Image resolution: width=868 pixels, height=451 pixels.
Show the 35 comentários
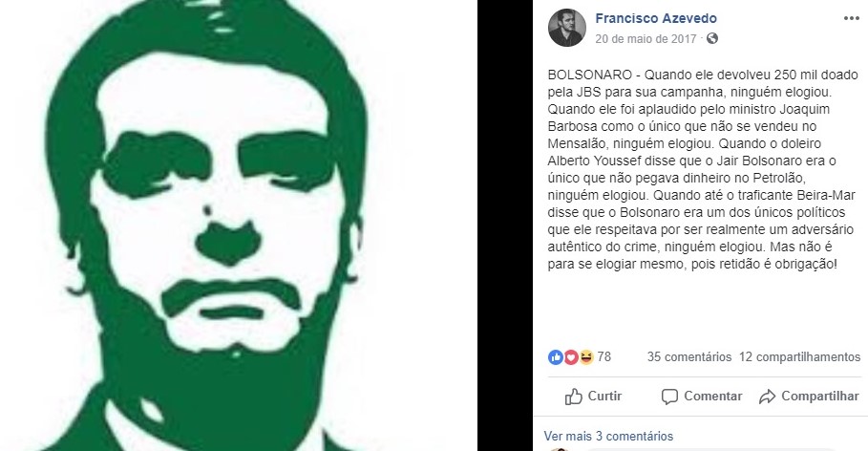coord(689,356)
